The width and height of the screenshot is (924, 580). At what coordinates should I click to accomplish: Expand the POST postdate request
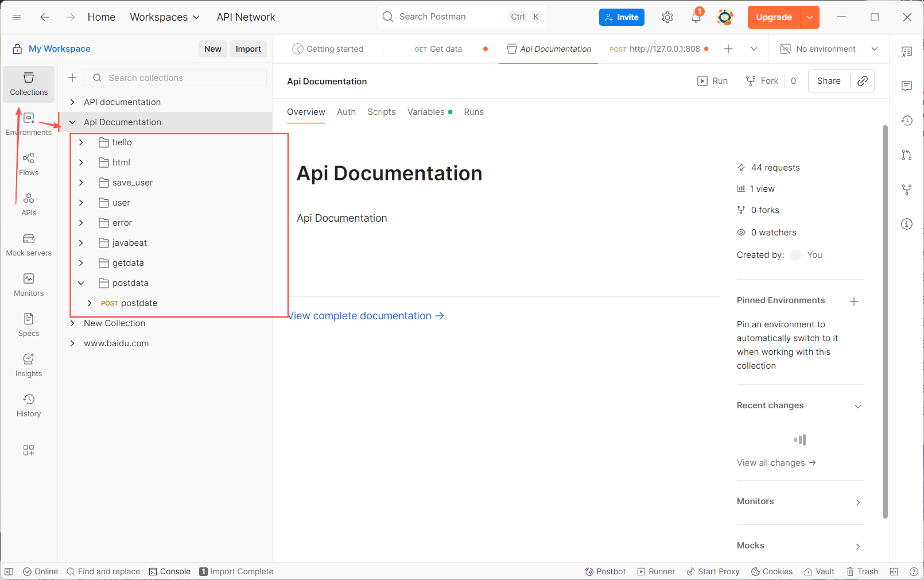point(90,303)
